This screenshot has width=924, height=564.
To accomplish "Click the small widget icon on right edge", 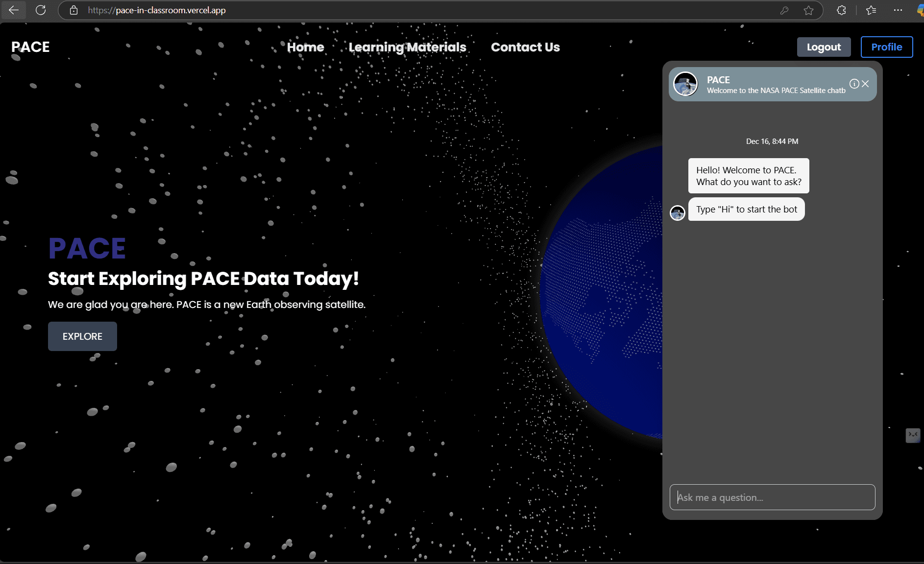I will (x=913, y=436).
